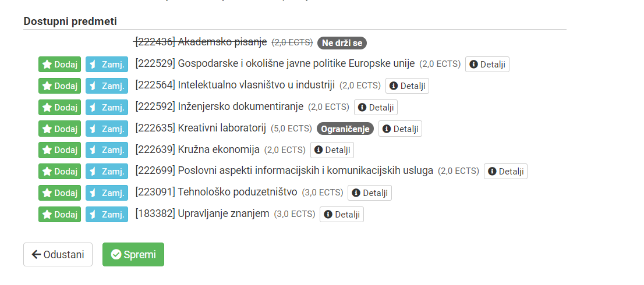644x285 pixels.
Task: Add Gospodarske i okolišne javne politike course
Action: click(x=59, y=65)
